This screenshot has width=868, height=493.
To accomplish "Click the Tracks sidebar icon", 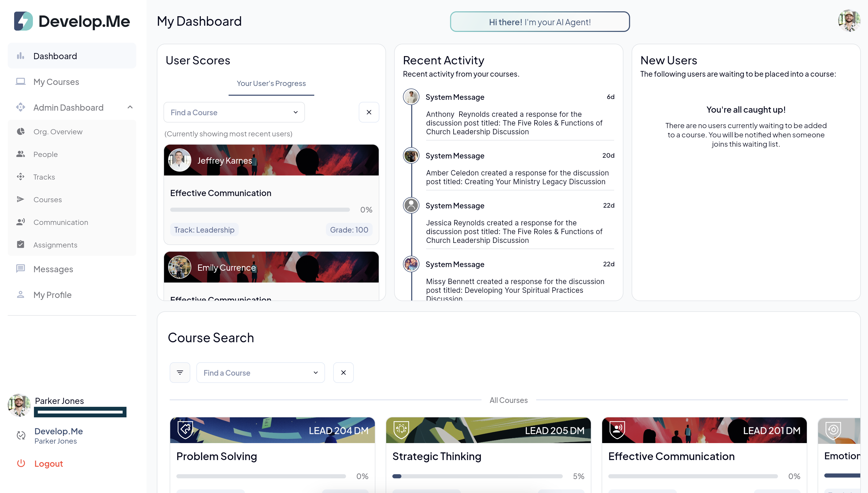I will [21, 177].
